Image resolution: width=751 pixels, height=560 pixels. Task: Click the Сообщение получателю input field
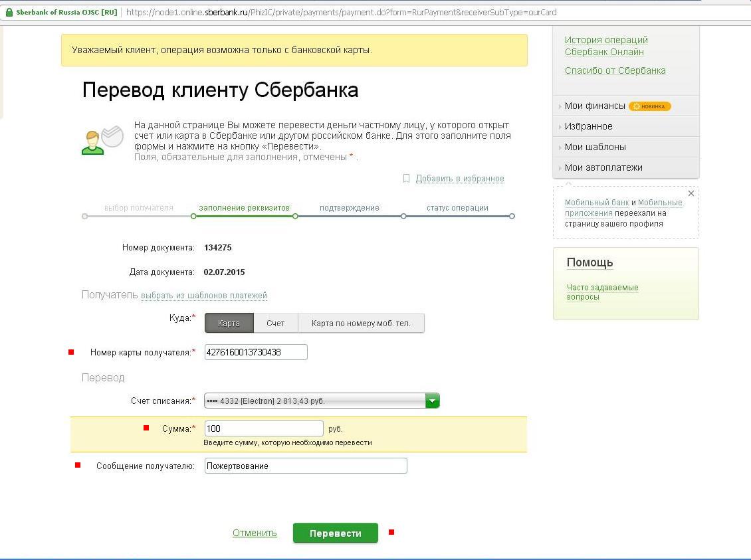coord(306,466)
